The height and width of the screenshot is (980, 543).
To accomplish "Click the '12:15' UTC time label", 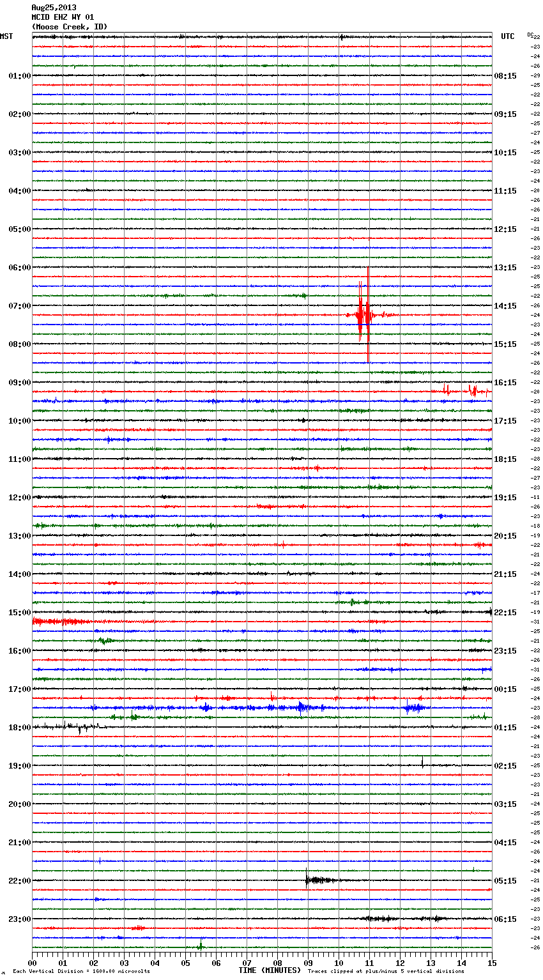I will (505, 229).
